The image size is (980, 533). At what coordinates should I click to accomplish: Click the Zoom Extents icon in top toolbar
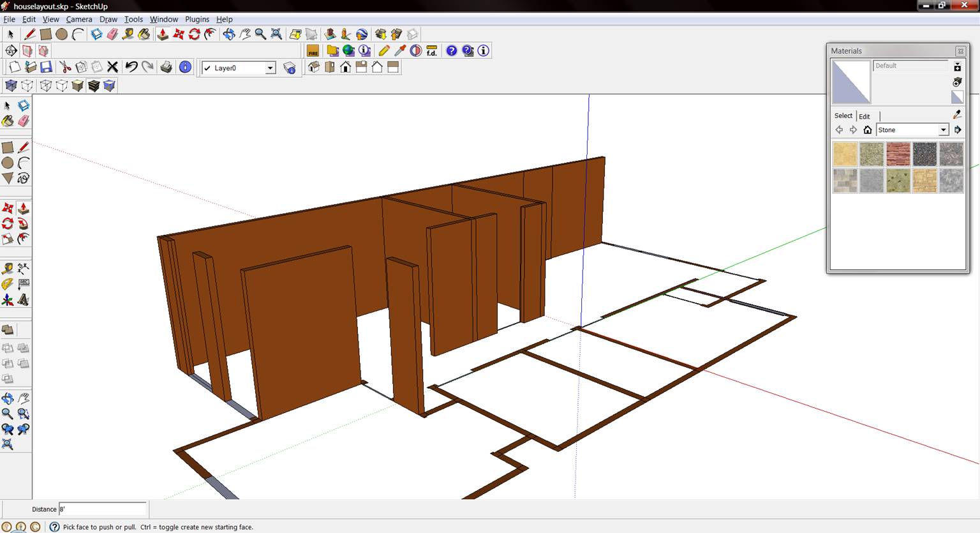click(276, 34)
